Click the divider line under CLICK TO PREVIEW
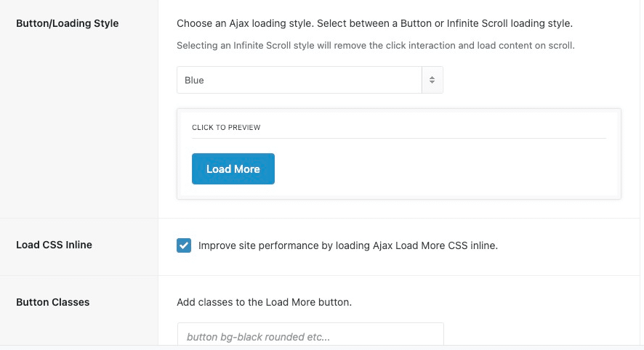 point(398,138)
